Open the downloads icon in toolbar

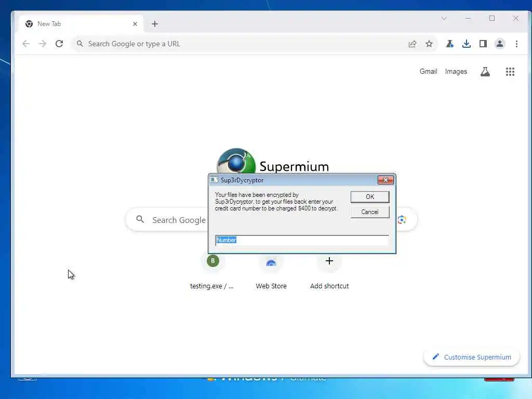click(x=467, y=44)
